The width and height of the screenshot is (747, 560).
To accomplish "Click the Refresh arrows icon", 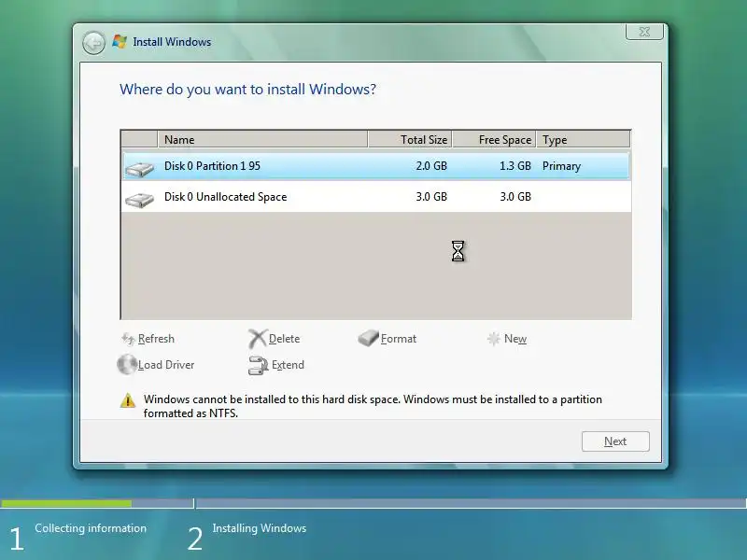I will (x=128, y=339).
